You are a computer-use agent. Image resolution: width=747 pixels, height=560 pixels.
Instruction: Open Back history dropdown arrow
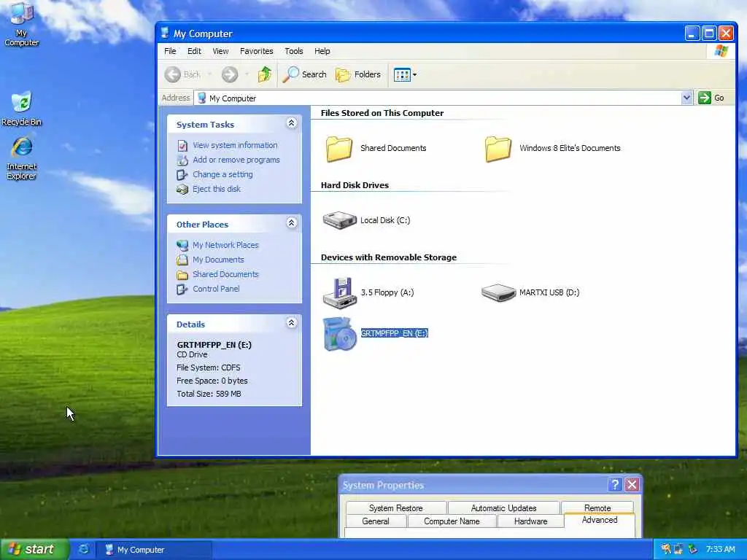[209, 74]
